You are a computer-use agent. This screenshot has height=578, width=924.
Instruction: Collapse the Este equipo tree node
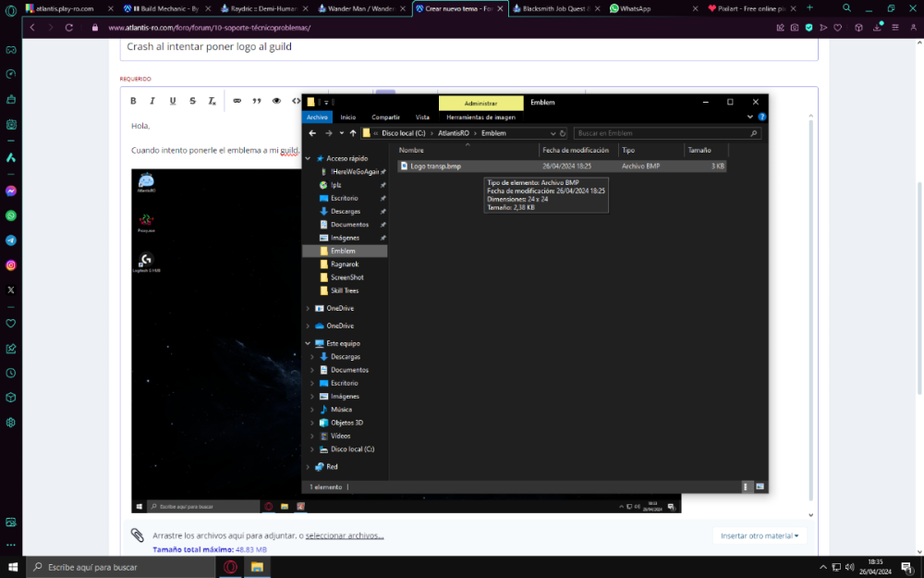pyautogui.click(x=309, y=343)
